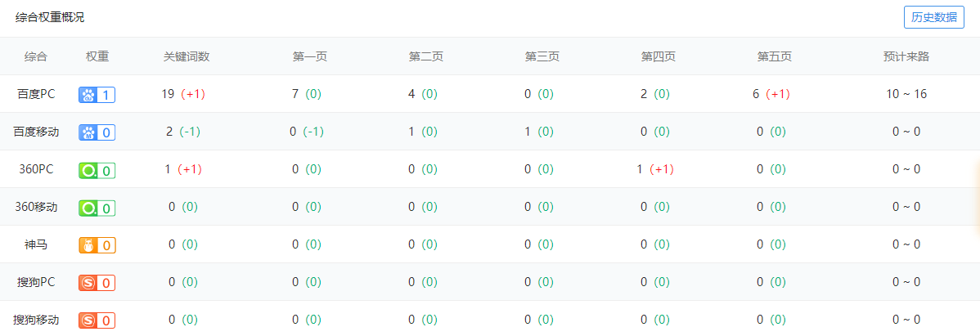980x336 pixels.
Task: Click the 综合 column header
Action: [x=36, y=56]
